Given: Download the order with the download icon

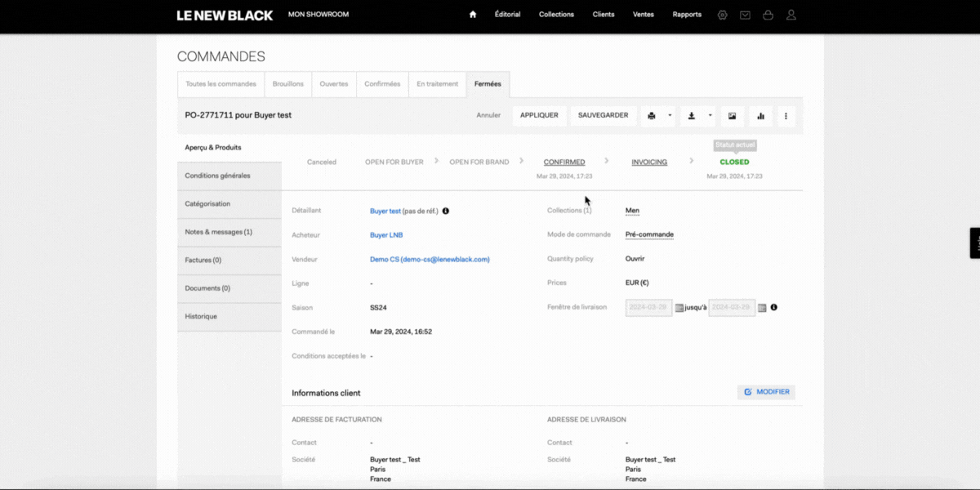Looking at the screenshot, I should [x=692, y=116].
